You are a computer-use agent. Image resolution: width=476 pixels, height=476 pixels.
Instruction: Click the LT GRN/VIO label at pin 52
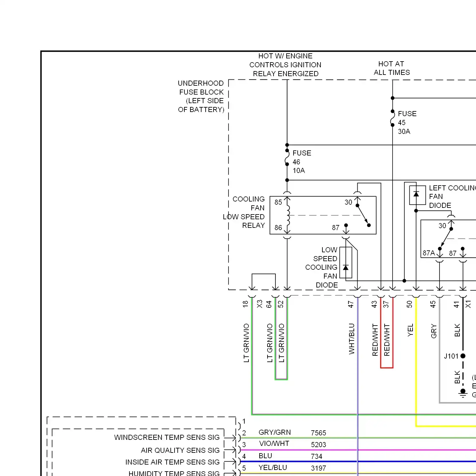(x=281, y=343)
